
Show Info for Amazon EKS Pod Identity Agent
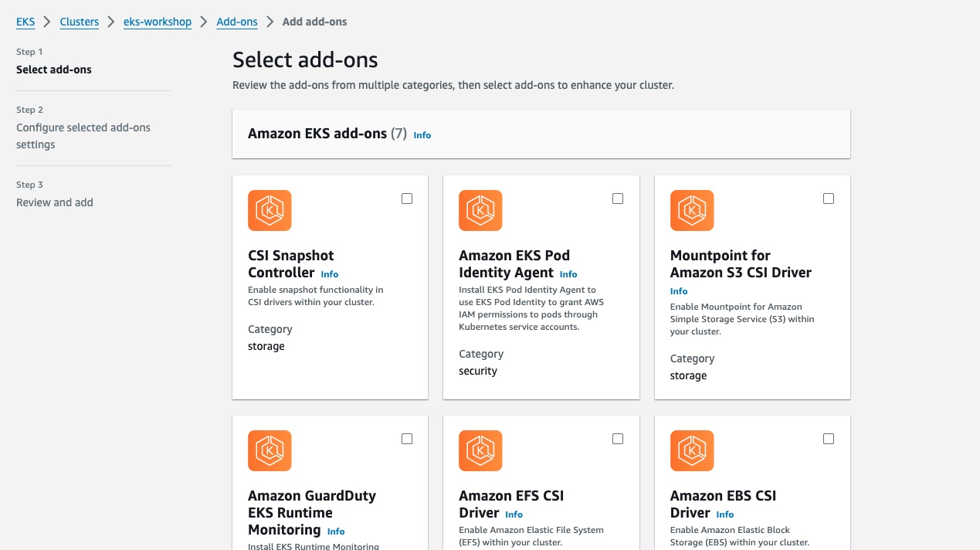pyautogui.click(x=568, y=274)
